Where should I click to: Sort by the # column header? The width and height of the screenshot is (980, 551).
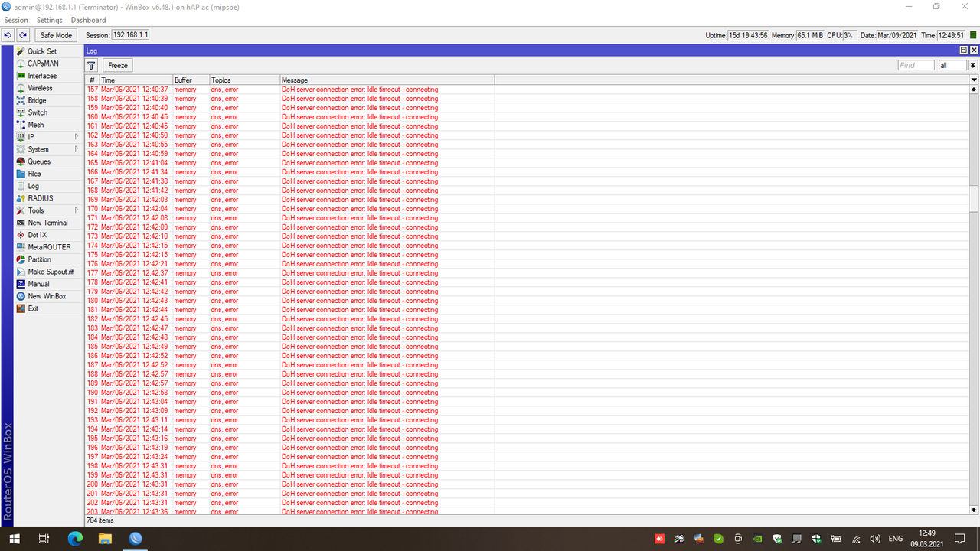click(x=92, y=80)
